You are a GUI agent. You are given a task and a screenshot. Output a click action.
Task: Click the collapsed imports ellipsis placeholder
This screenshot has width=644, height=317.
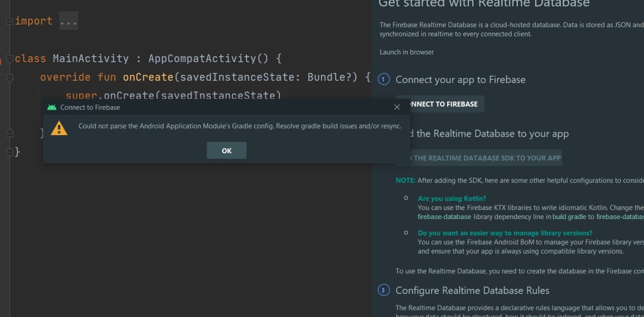(x=68, y=21)
